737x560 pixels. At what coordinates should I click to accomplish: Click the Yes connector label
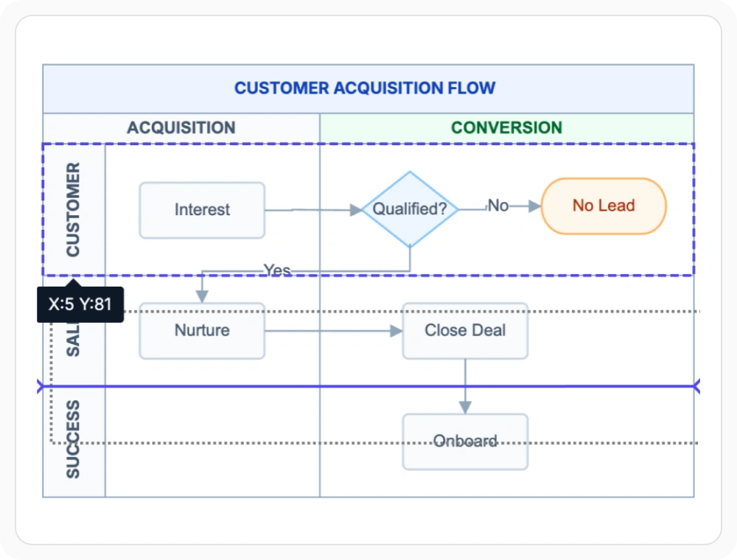[x=277, y=270]
